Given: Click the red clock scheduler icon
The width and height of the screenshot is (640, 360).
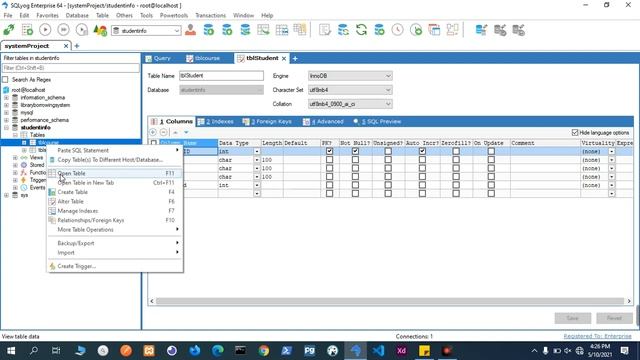Looking at the screenshot, I should coord(397,30).
